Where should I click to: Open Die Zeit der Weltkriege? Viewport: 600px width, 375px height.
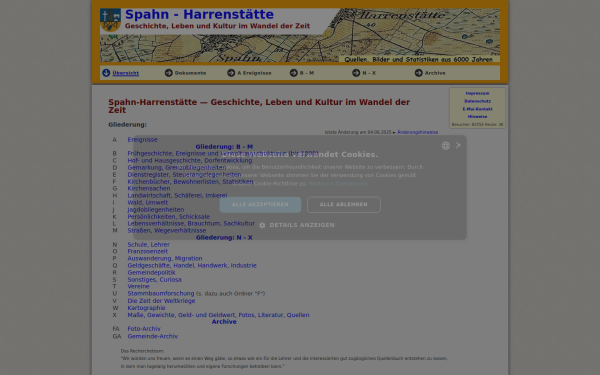(x=161, y=301)
